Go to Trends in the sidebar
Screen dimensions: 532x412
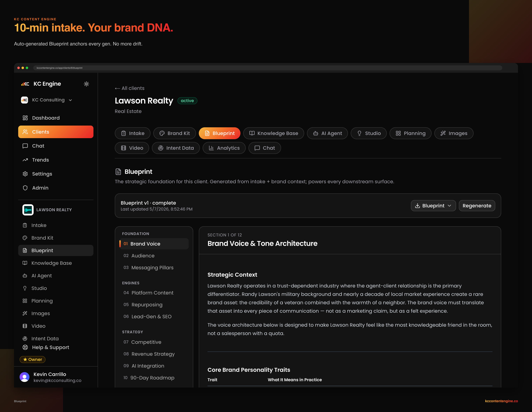click(x=56, y=160)
